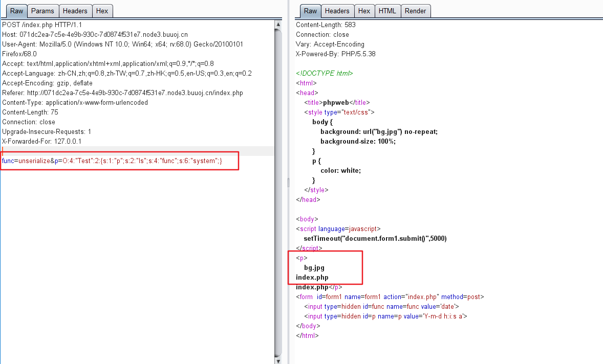603x364 pixels.
Task: Click the '<body>' opening tag line
Action: click(307, 219)
